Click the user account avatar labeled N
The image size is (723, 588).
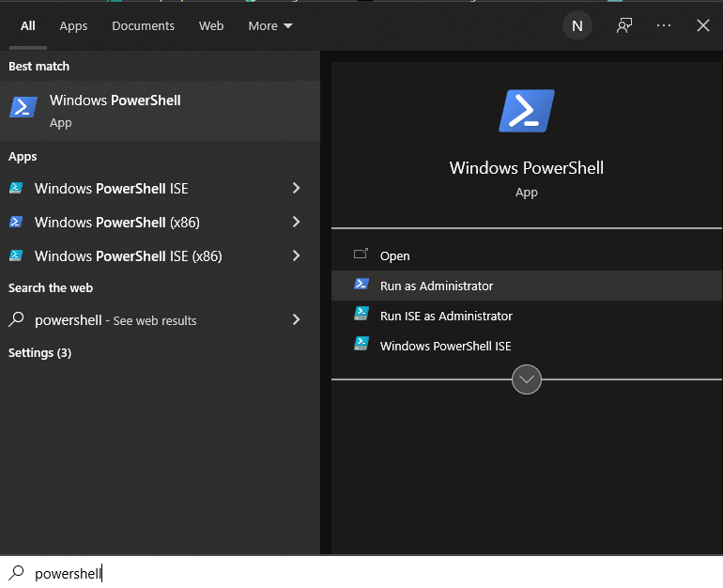tap(577, 25)
